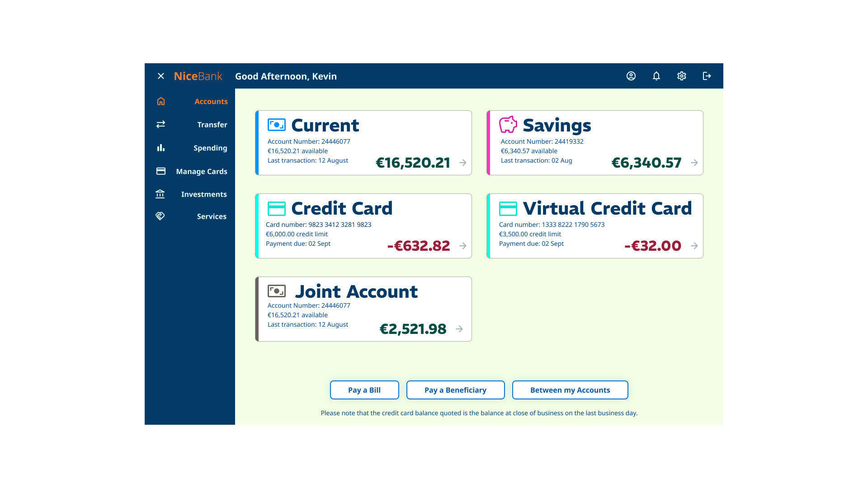Viewport: 868px width, 488px height.
Task: Open the notifications bell
Action: [656, 76]
